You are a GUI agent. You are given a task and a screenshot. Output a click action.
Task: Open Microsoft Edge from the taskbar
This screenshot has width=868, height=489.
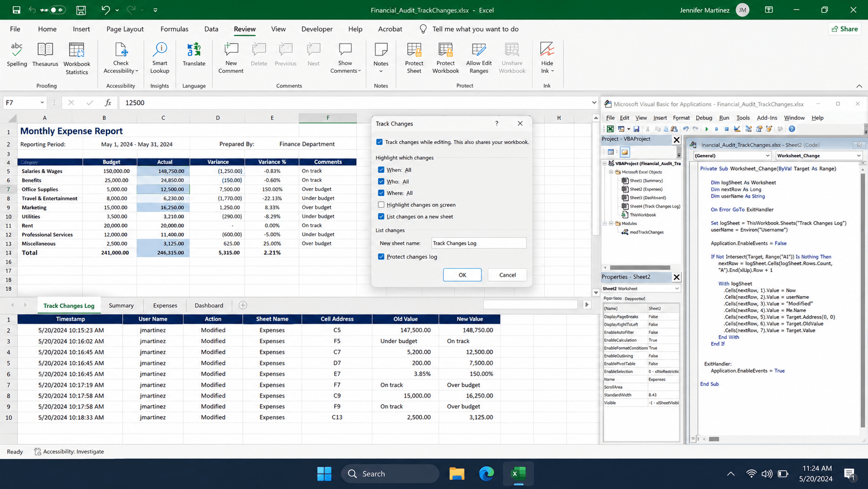click(x=486, y=473)
